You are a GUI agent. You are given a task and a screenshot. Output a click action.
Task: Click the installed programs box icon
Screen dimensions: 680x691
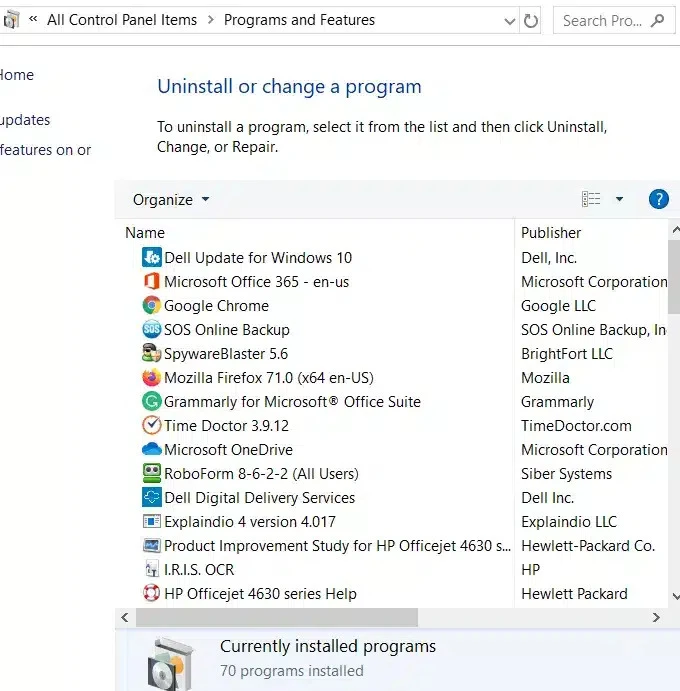coord(170,663)
